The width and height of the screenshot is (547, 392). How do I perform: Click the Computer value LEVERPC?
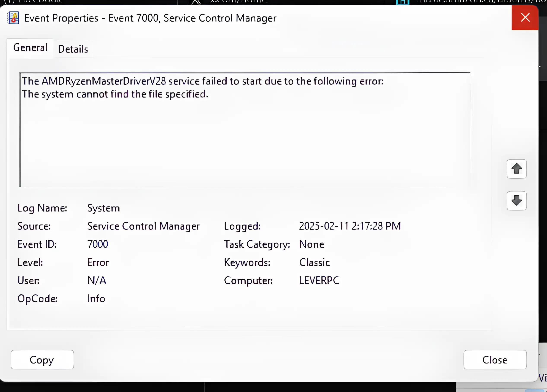click(x=319, y=280)
